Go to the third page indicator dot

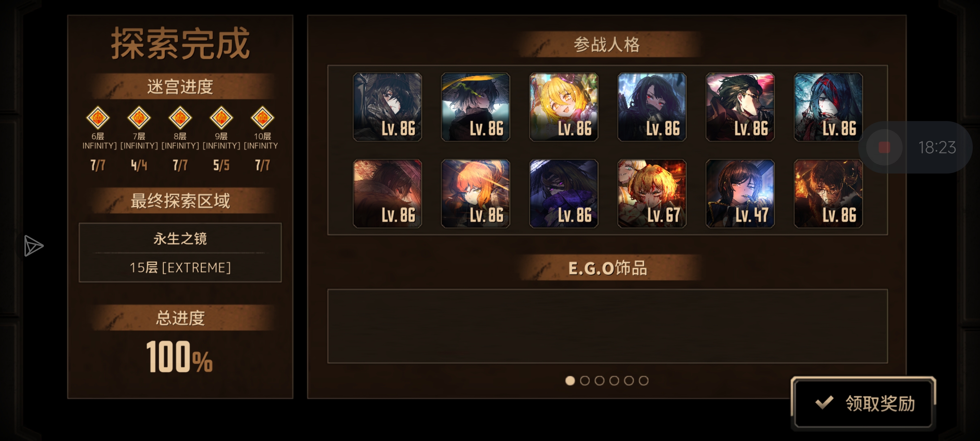599,381
